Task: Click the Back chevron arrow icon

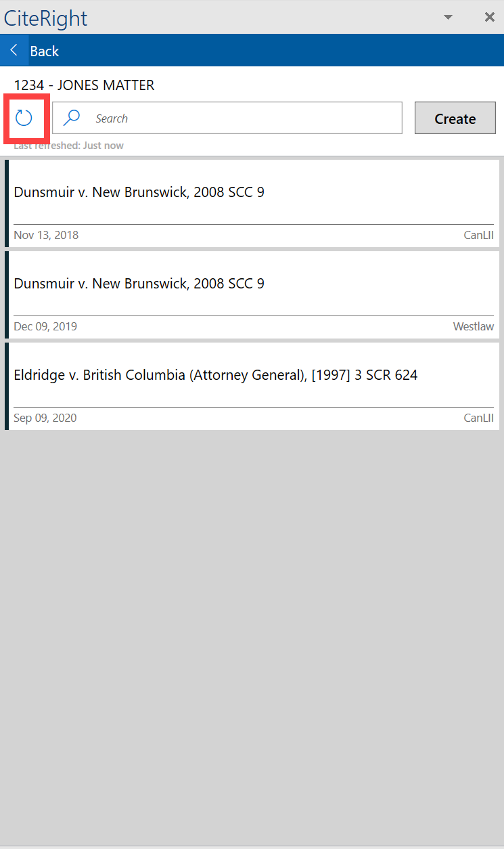Action: point(14,51)
